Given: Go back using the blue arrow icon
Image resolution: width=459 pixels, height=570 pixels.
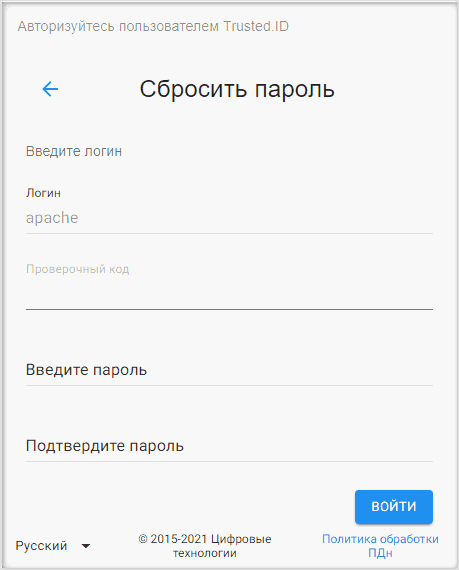Looking at the screenshot, I should click(x=50, y=89).
